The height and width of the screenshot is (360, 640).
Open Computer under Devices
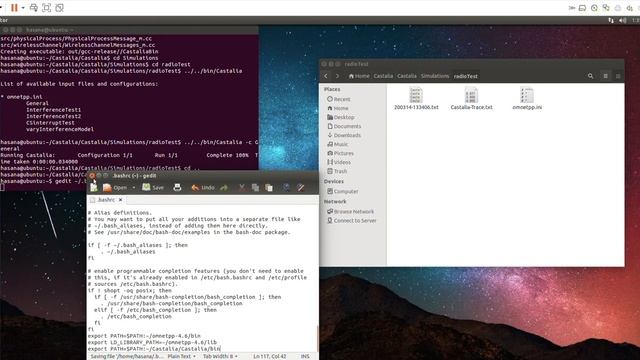(342, 191)
